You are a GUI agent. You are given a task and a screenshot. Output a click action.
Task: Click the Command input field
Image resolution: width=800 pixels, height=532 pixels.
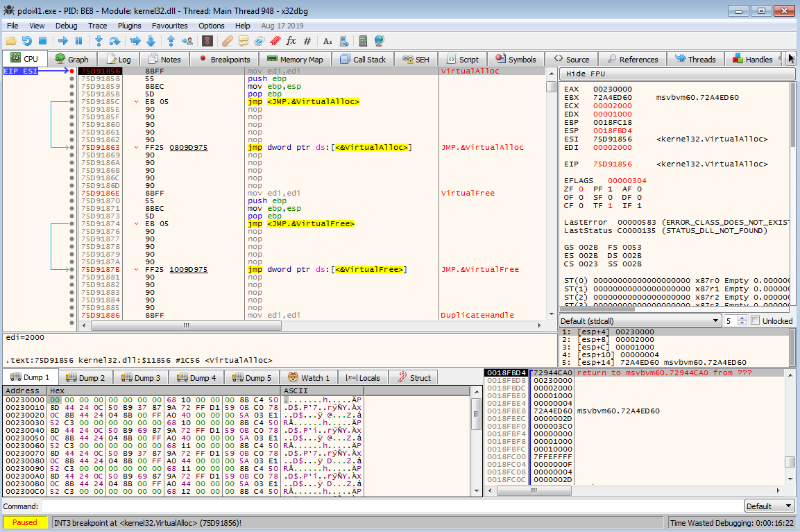coord(390,506)
